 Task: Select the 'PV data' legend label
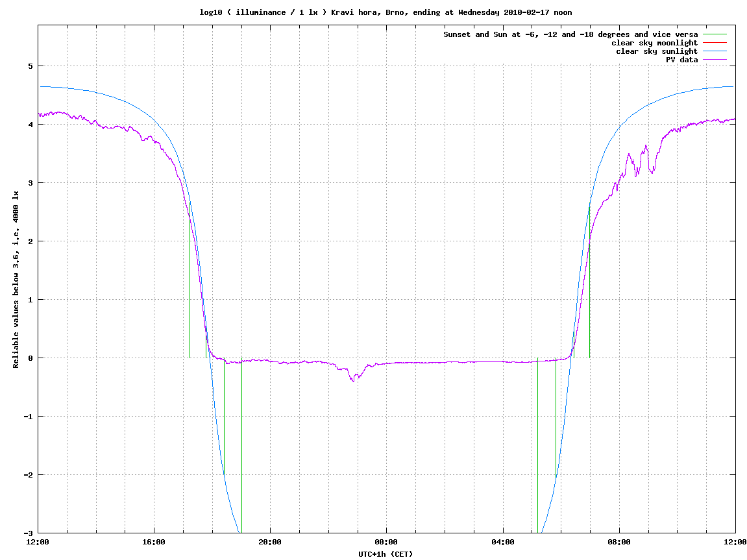681,60
